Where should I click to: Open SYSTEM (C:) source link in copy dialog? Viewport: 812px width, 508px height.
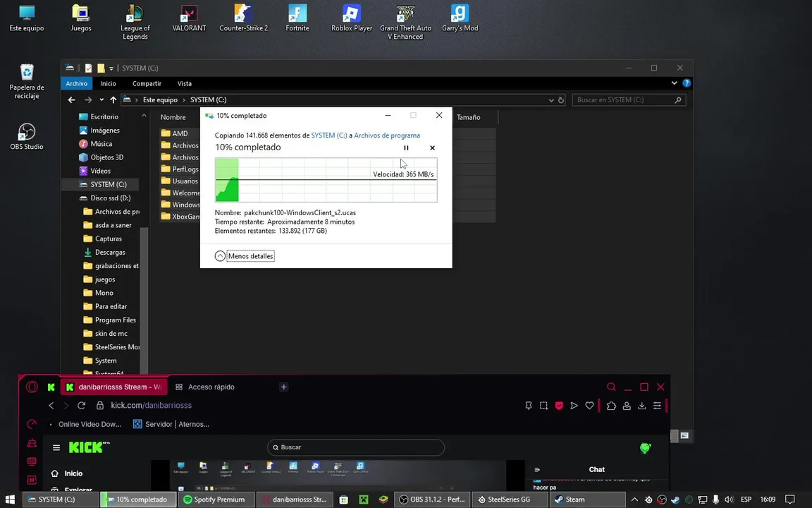(329, 135)
